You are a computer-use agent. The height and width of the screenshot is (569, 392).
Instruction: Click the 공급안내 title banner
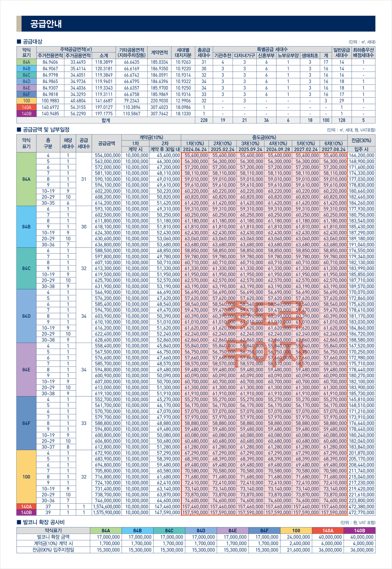tap(196, 24)
